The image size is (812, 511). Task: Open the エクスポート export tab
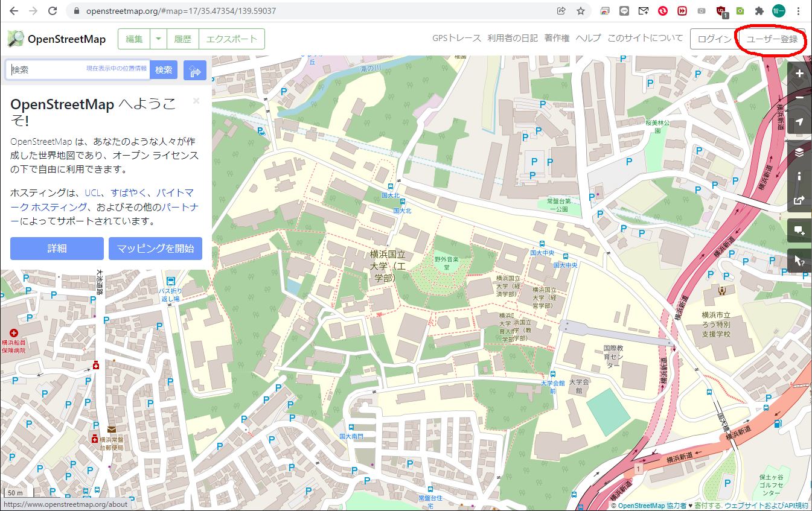(232, 39)
